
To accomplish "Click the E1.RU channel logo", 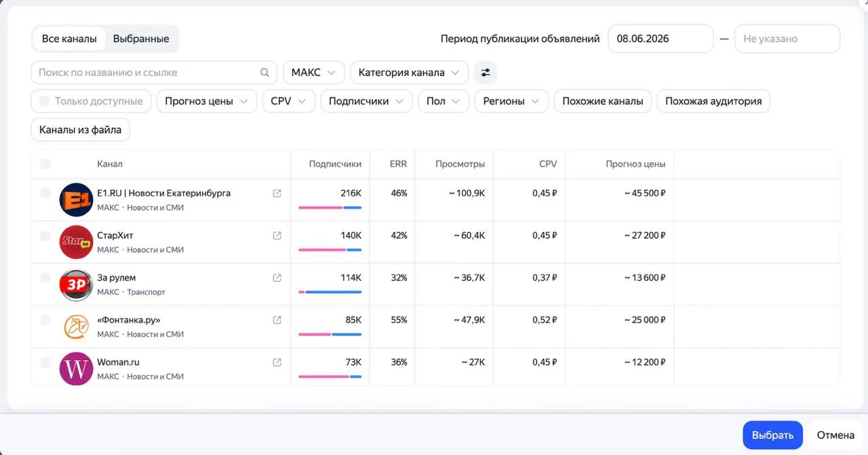I will 76,200.
